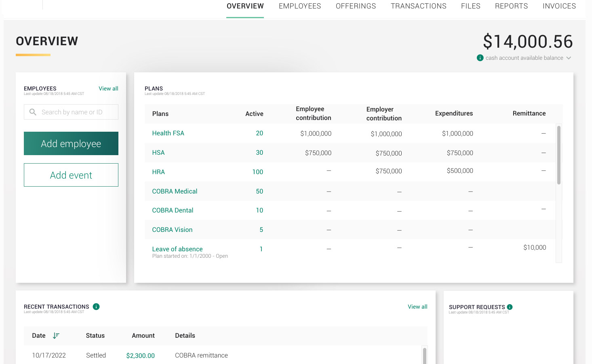Click the Employer contribution column header
This screenshot has width=592, height=364.
pyautogui.click(x=384, y=114)
